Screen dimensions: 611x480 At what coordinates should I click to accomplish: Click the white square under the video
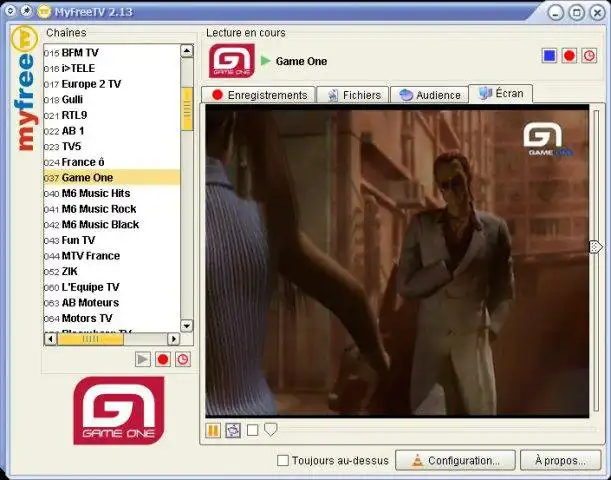click(253, 430)
